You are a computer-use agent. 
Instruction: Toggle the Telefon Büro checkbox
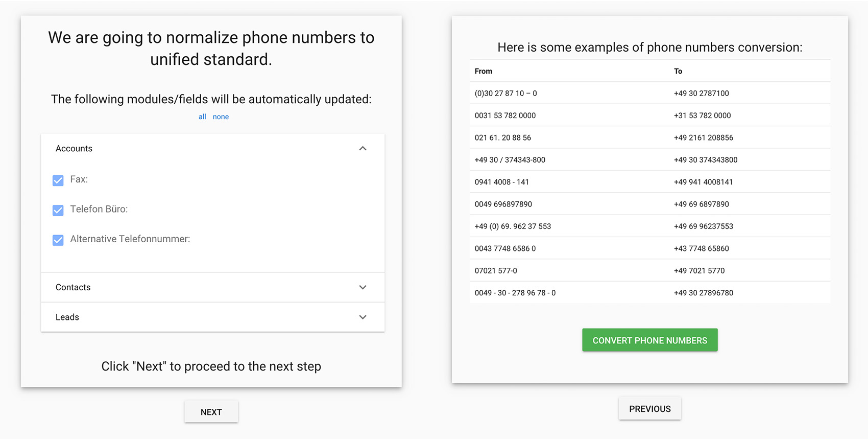point(58,210)
